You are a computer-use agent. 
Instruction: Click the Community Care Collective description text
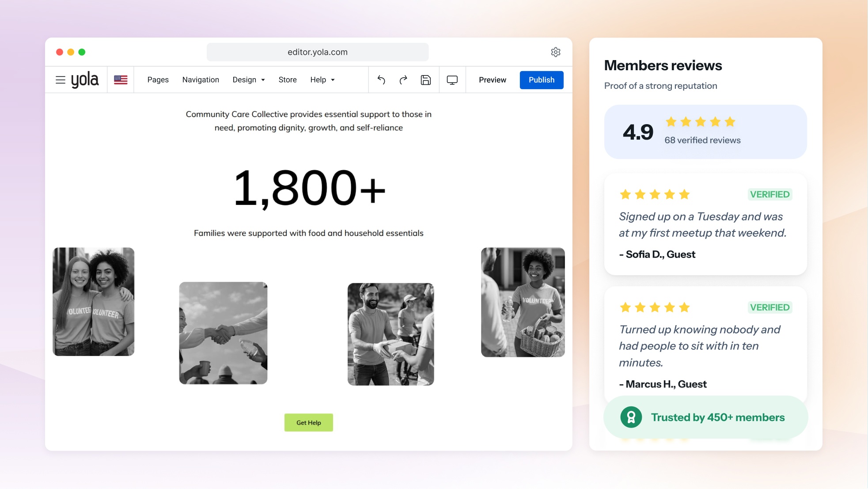309,121
